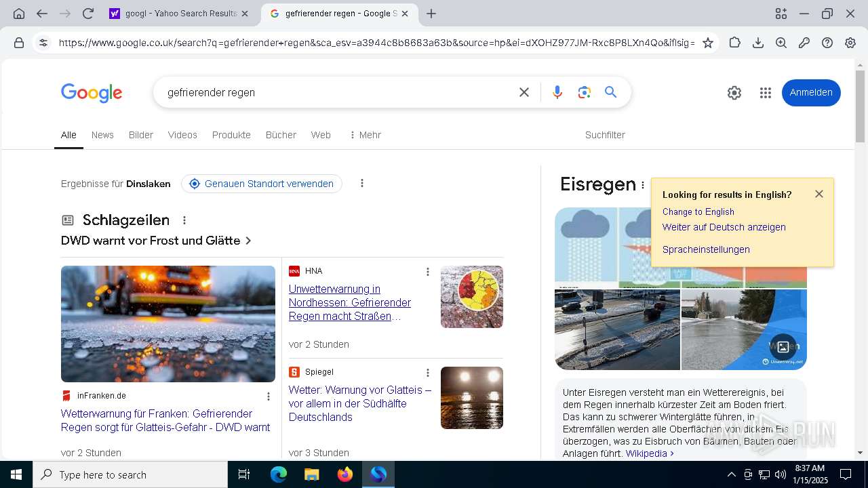The image size is (868, 488).
Task: Open more options for Spiegel article
Action: (428, 373)
